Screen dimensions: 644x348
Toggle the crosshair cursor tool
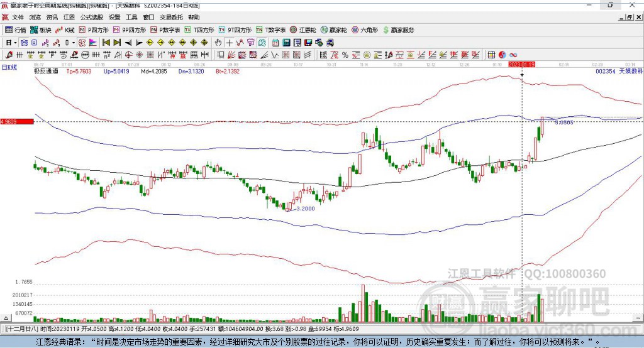[229, 43]
